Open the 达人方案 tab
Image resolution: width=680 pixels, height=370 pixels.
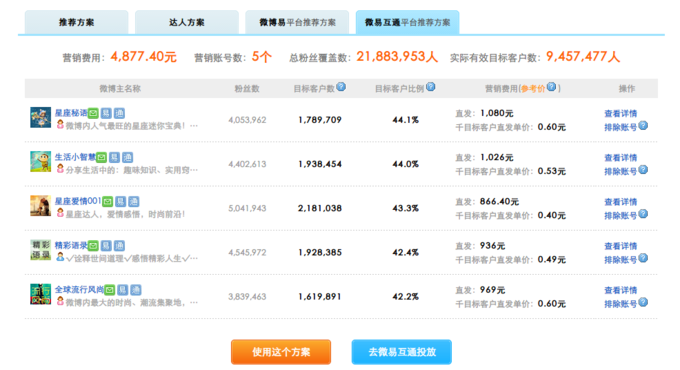(186, 22)
